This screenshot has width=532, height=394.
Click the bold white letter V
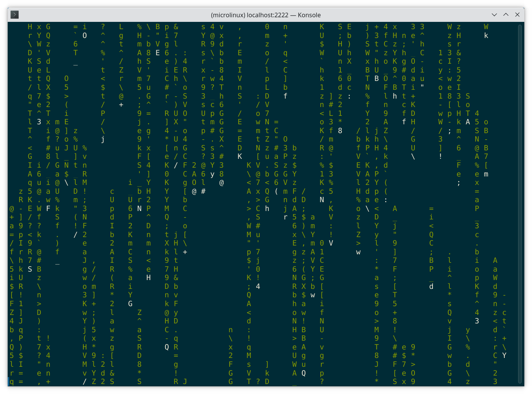[x=331, y=242]
